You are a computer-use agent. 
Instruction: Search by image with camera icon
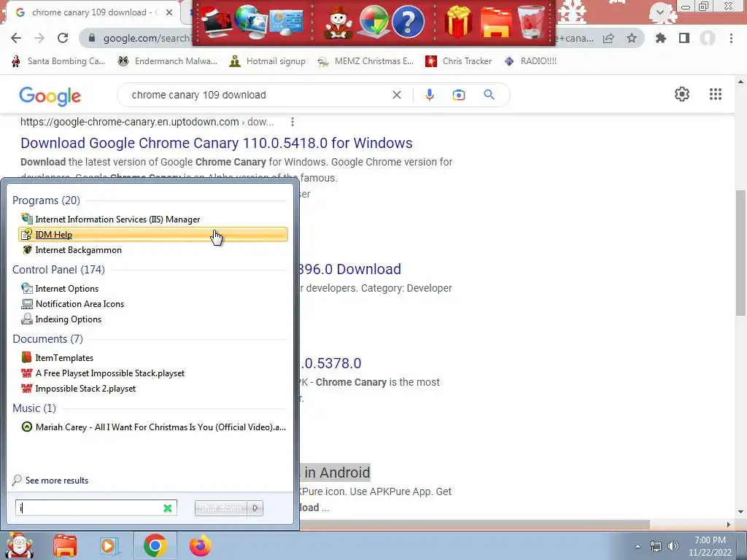458,95
